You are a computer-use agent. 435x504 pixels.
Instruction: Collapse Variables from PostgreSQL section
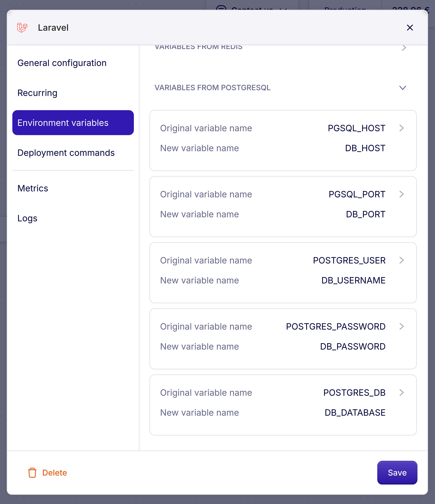(402, 88)
